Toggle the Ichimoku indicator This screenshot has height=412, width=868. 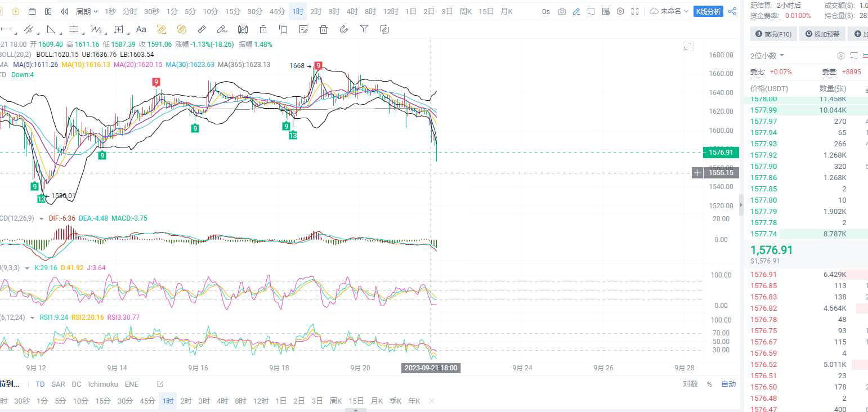point(103,384)
